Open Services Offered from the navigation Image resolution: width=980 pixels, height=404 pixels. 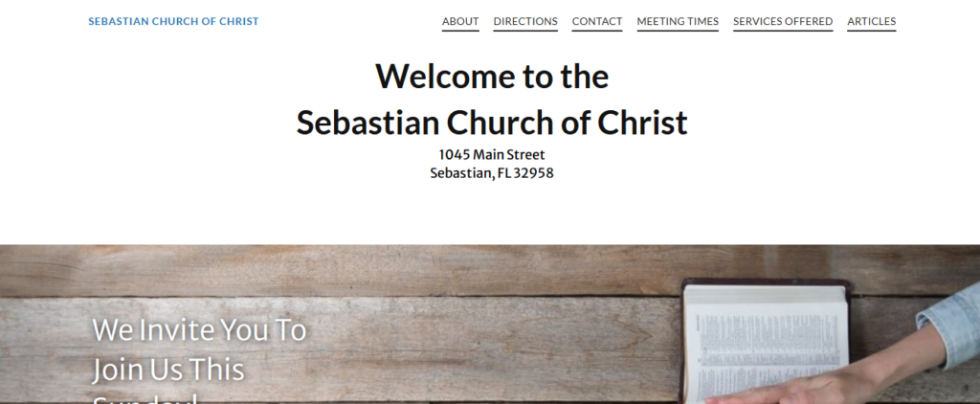pyautogui.click(x=783, y=21)
